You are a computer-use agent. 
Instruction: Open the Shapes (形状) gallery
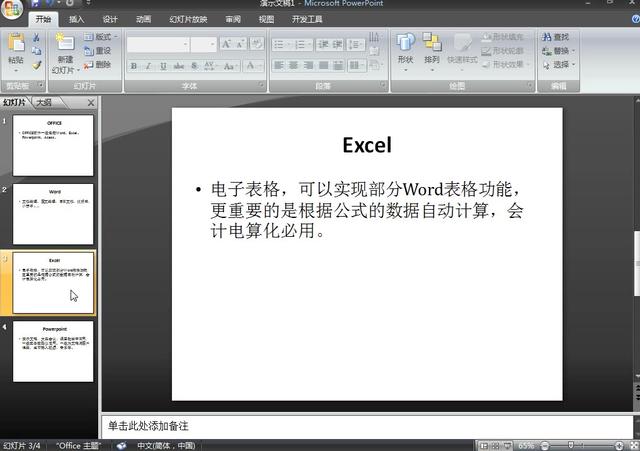pyautogui.click(x=405, y=51)
